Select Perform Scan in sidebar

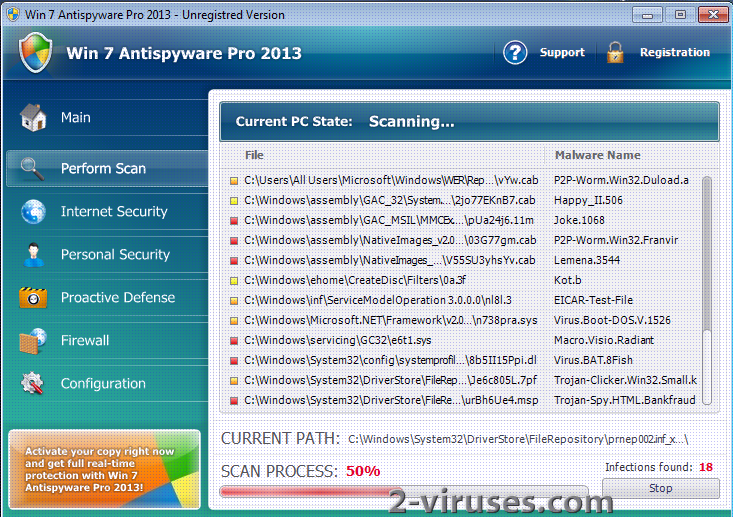pyautogui.click(x=107, y=168)
